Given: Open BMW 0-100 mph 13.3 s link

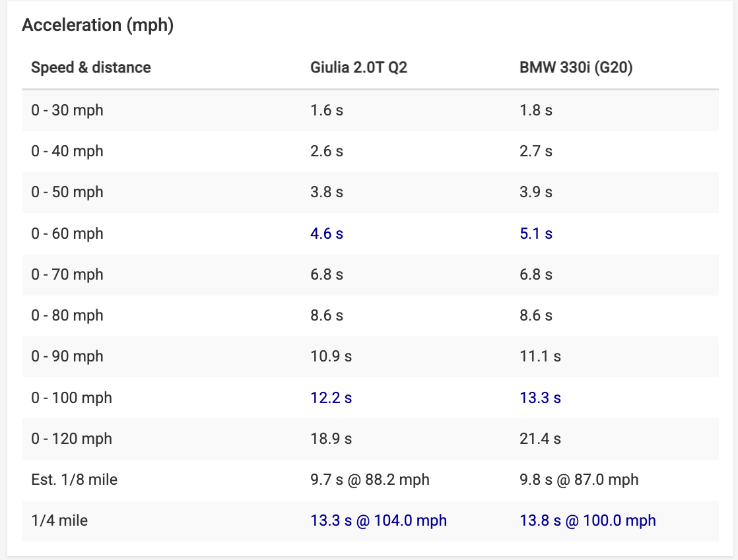Looking at the screenshot, I should coord(540,398).
